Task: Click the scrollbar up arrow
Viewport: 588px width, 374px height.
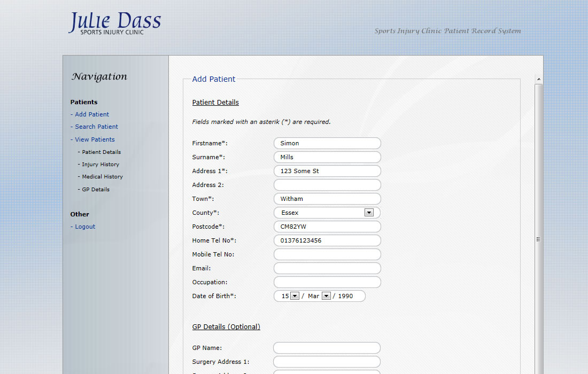Action: click(x=539, y=80)
